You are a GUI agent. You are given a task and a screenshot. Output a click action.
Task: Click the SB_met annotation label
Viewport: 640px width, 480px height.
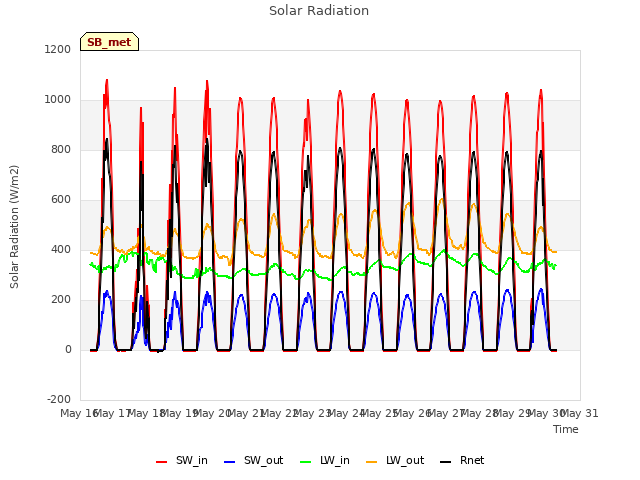[x=109, y=42]
